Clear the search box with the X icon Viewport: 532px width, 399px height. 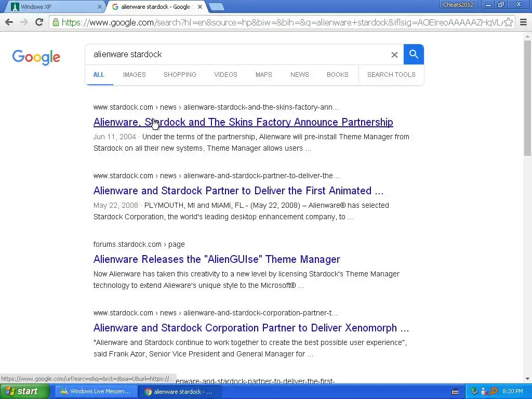point(394,55)
